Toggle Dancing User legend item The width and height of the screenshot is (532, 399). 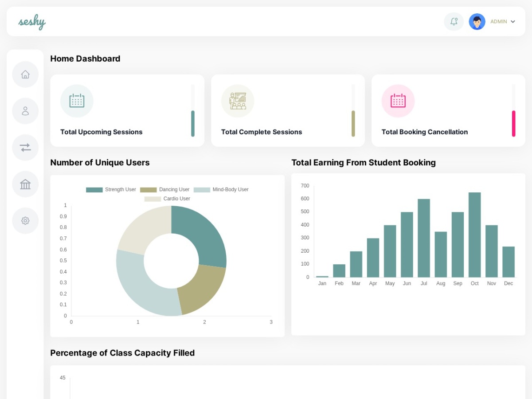165,190
